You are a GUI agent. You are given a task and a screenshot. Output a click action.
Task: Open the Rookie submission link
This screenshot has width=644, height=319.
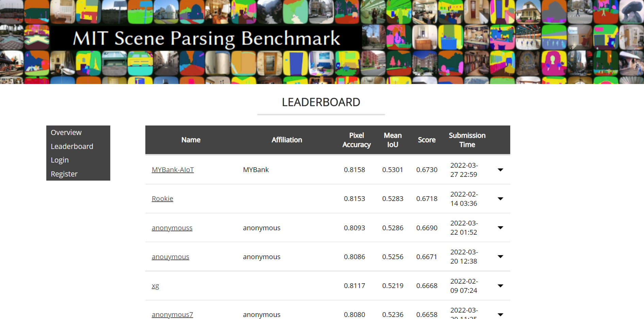coord(162,199)
